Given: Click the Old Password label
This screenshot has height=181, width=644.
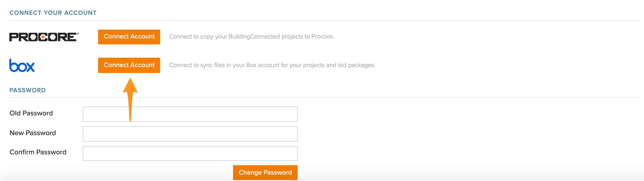Looking at the screenshot, I should (31, 113).
